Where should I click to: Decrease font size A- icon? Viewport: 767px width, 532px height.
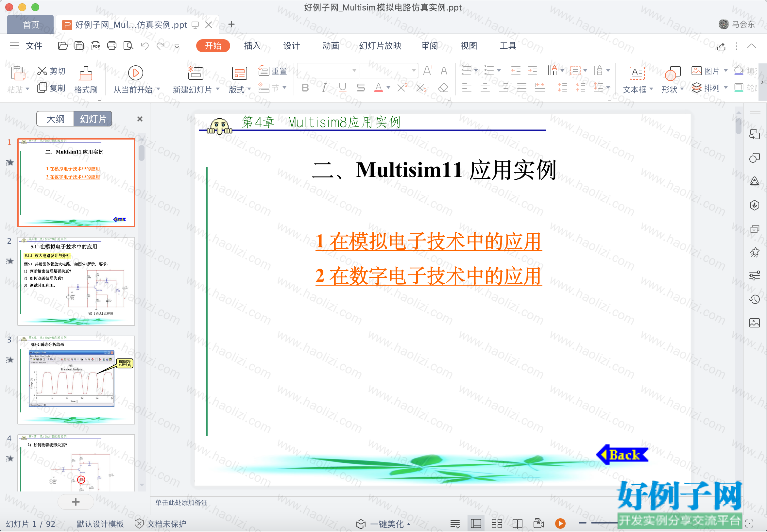[445, 71]
